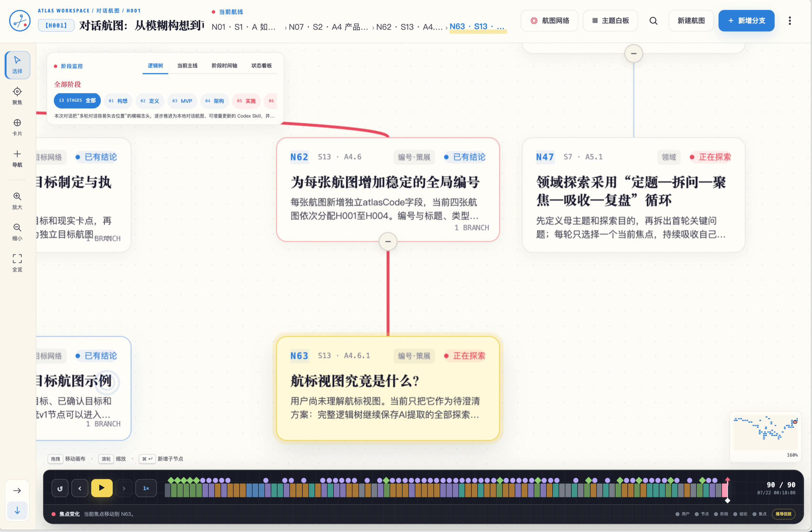Click the minimap thumbnail
The image size is (812, 532).
click(x=765, y=433)
